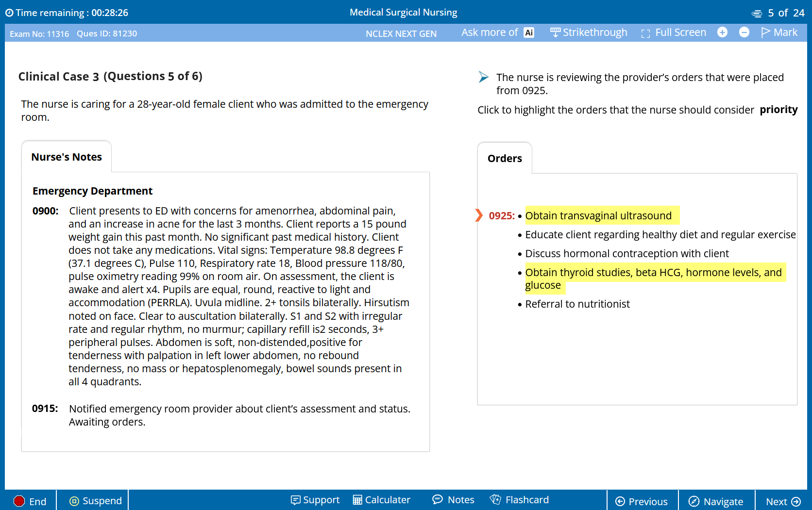This screenshot has width=812, height=510.
Task: Click the 0900 note timestamp
Action: (45, 211)
